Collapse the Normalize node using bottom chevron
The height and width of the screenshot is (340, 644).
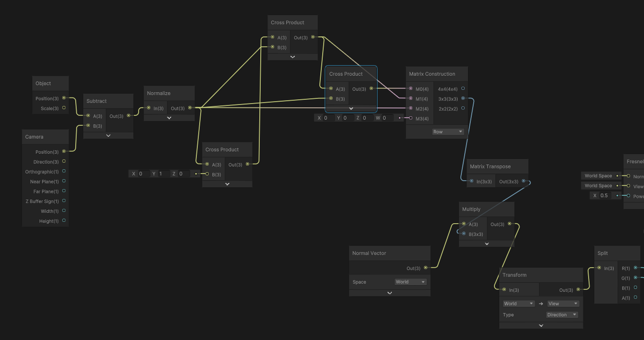pos(169,118)
